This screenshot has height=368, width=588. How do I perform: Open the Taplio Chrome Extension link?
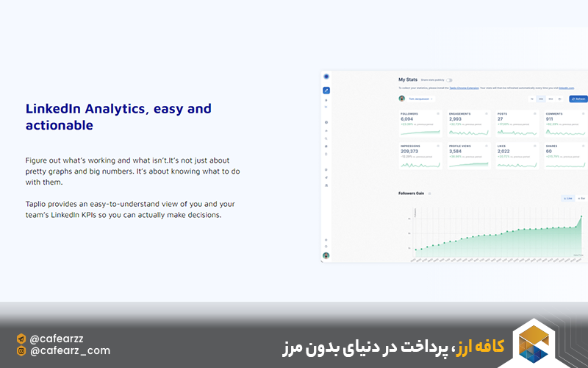pos(463,87)
